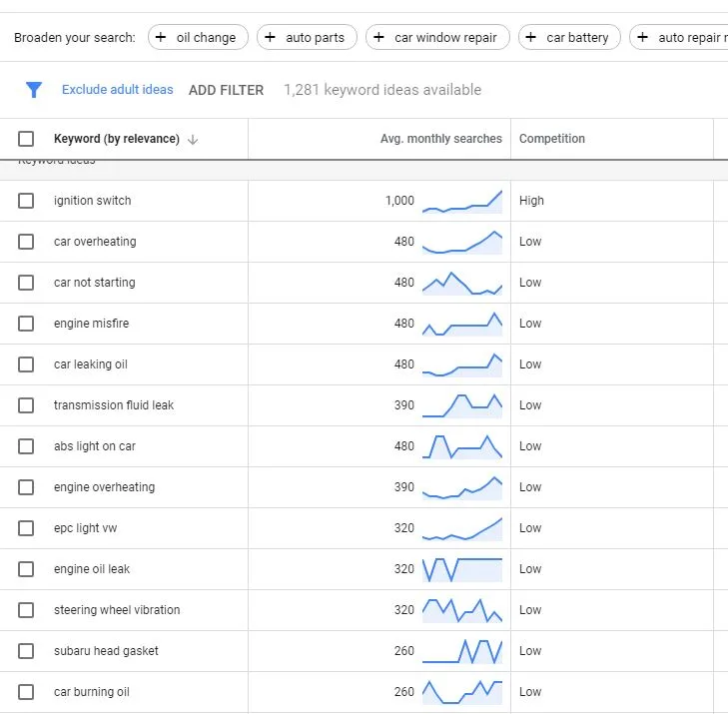Click ADD FILTER

pyautogui.click(x=226, y=90)
